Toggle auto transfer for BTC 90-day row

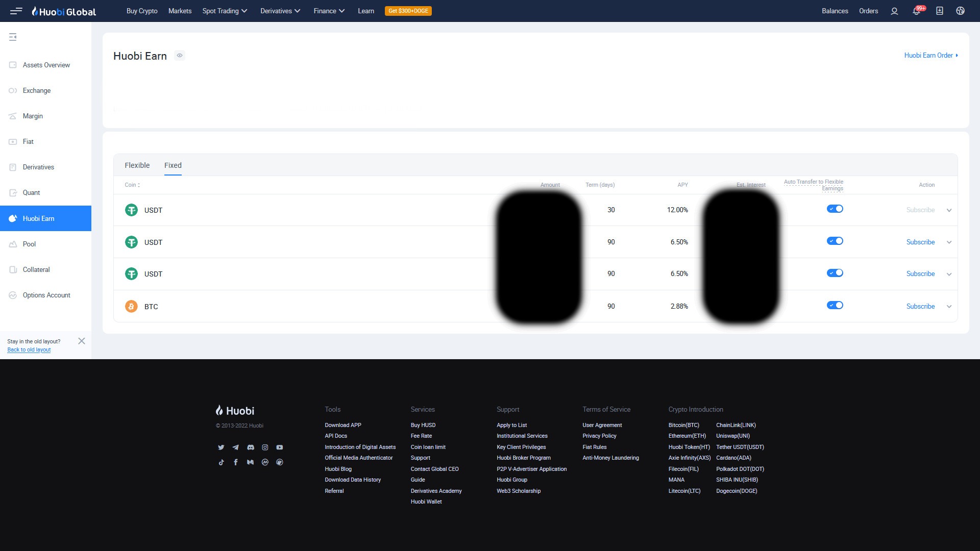pos(835,305)
